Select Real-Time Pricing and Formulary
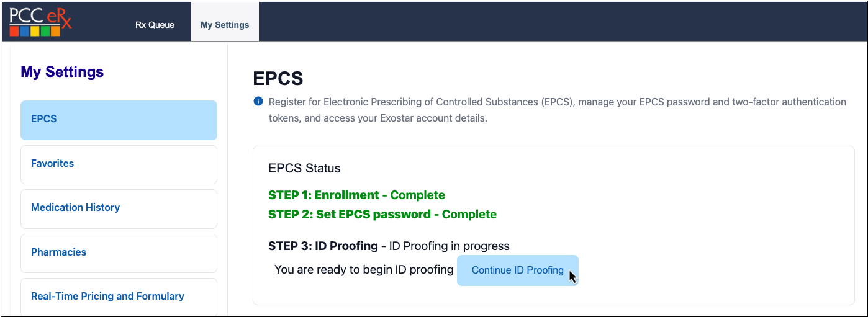868x317 pixels. coord(119,297)
